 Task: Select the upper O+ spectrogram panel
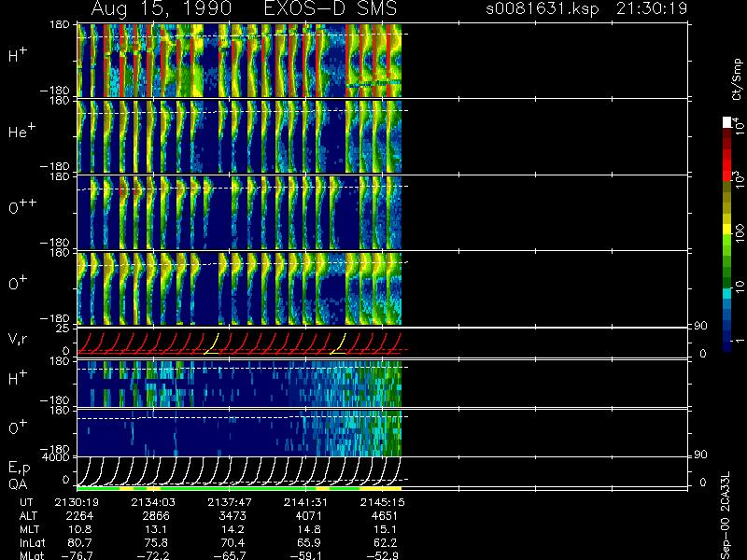(x=239, y=288)
